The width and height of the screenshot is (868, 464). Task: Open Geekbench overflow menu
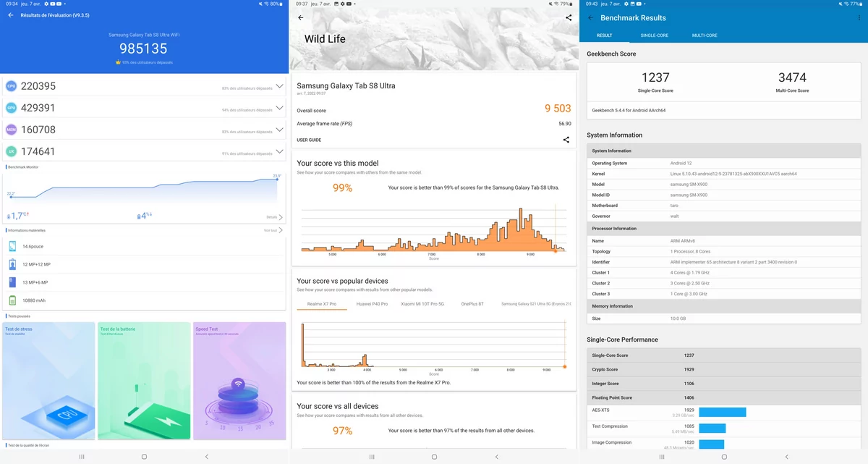click(860, 17)
